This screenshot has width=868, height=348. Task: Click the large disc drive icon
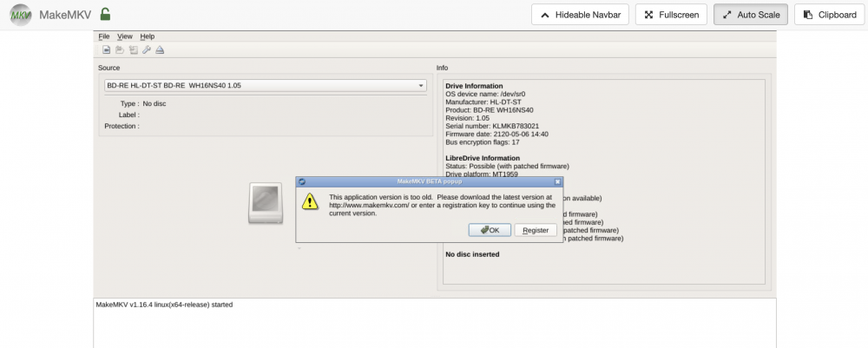coord(266,204)
